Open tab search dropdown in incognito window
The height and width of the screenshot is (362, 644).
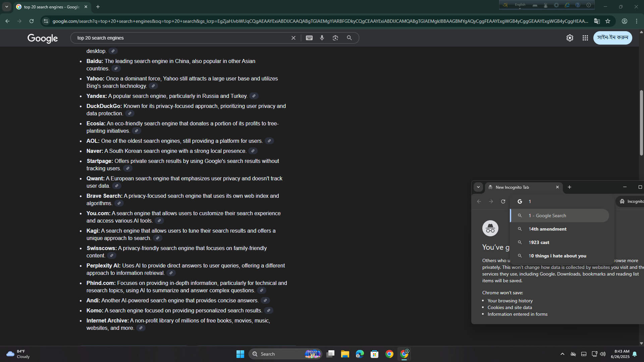478,187
